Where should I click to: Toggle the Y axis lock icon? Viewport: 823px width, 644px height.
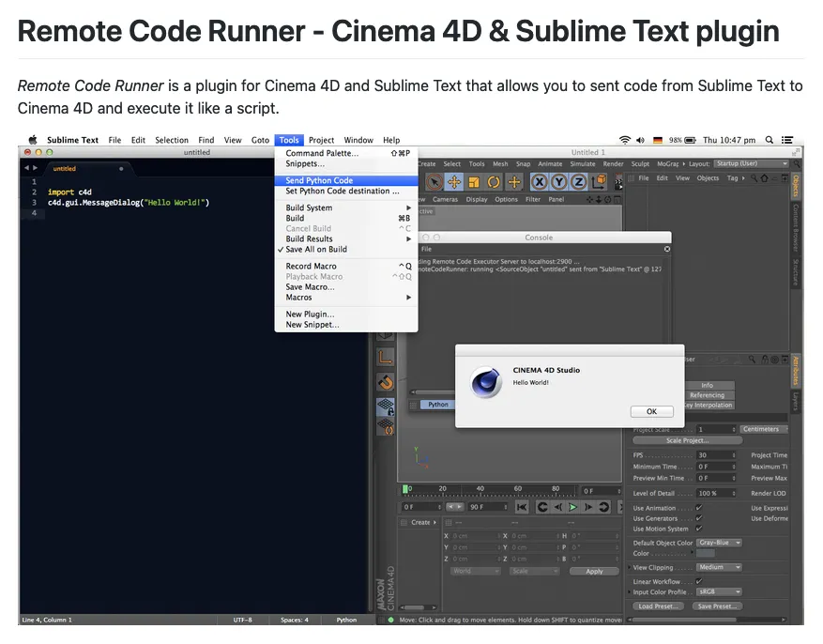pyautogui.click(x=559, y=182)
